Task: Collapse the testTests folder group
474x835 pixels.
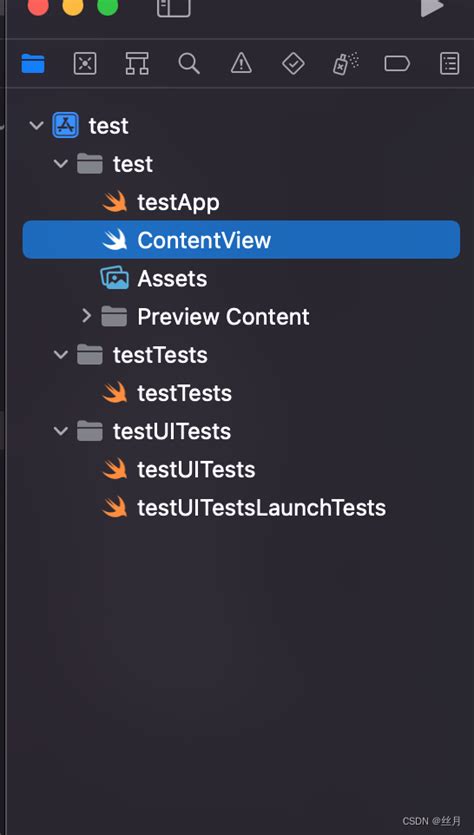Action: (x=61, y=355)
